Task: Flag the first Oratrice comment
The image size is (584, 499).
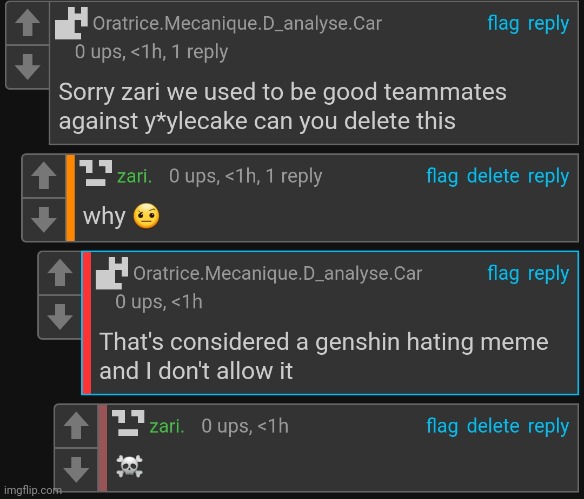Action: [503, 23]
